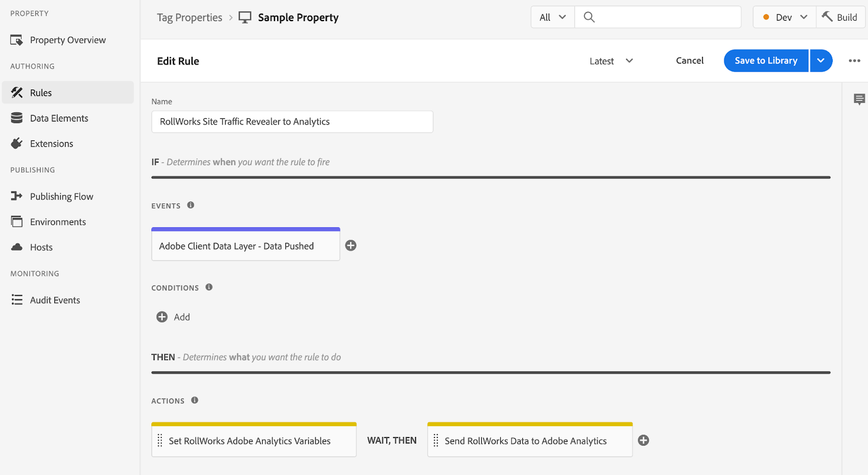This screenshot has width=868, height=475.
Task: Click the search magnifier icon
Action: [589, 17]
